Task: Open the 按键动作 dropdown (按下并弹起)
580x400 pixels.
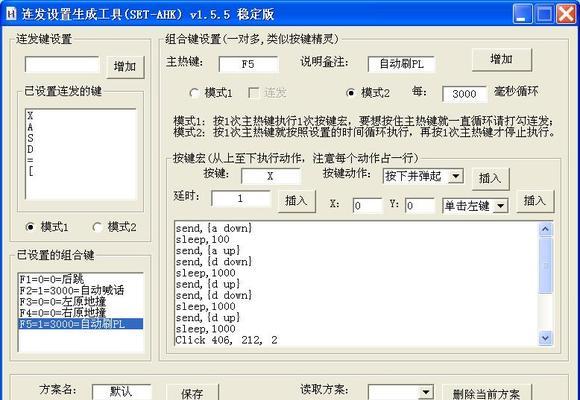Action: 456,176
